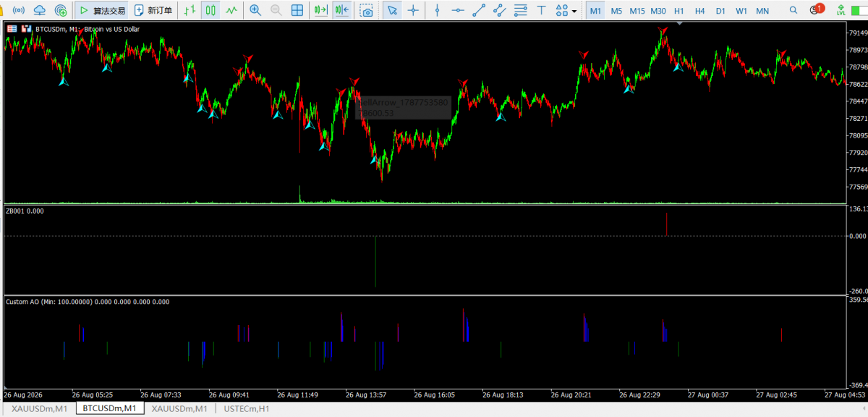Expand the shapes objects dropdown arrow

574,12
